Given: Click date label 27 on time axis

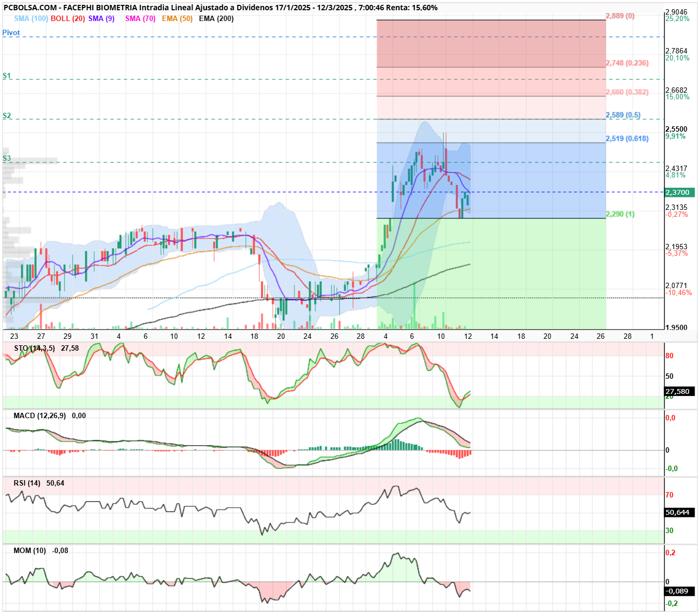Looking at the screenshot, I should [x=41, y=336].
